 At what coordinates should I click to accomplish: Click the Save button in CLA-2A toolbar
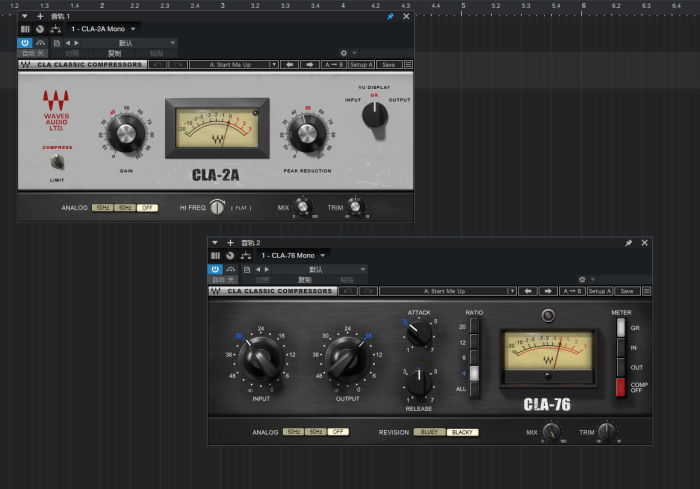click(x=389, y=64)
